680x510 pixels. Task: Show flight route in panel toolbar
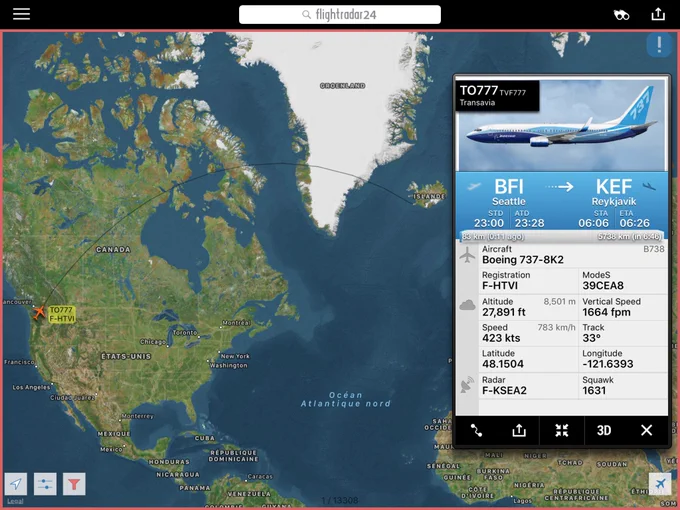(x=476, y=430)
